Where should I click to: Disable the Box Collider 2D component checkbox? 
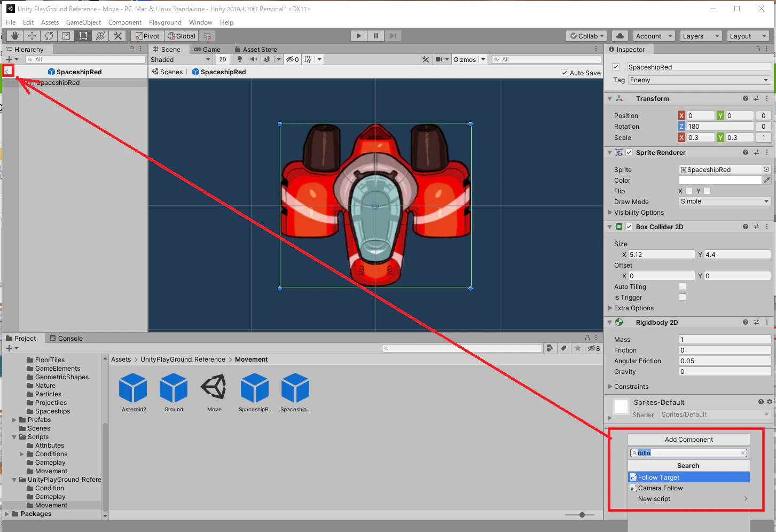point(629,226)
